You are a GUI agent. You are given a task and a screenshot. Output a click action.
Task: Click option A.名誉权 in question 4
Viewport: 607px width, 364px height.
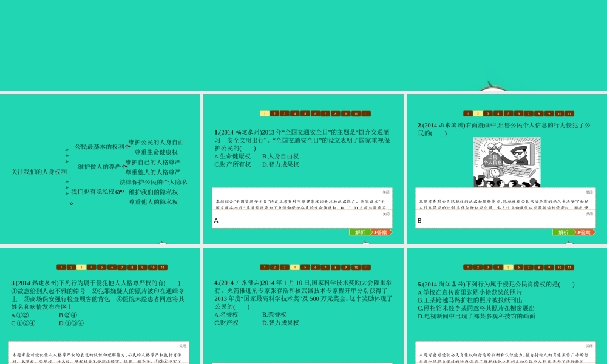click(226, 315)
